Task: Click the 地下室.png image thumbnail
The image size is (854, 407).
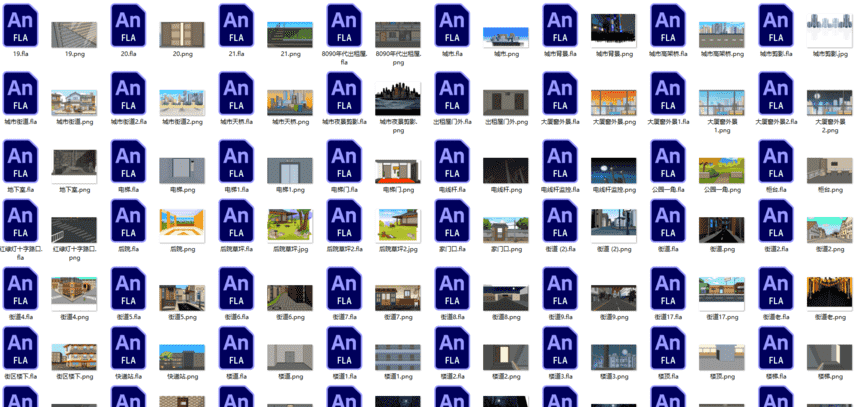Action: coord(74,168)
